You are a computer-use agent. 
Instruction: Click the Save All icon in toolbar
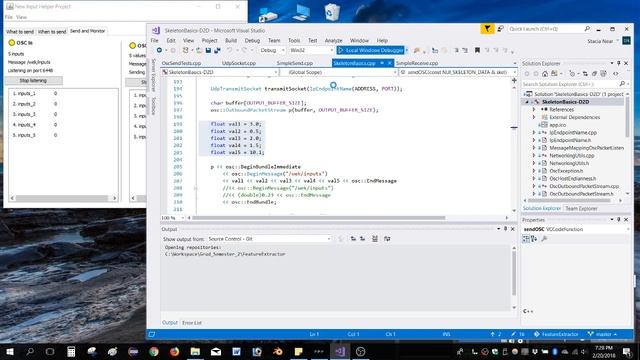pyautogui.click(x=217, y=50)
